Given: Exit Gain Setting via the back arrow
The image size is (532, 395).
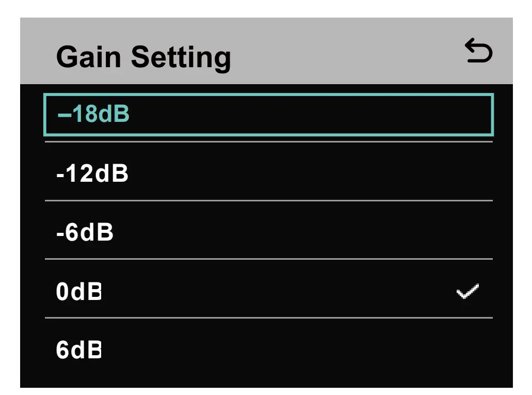Looking at the screenshot, I should (x=478, y=52).
